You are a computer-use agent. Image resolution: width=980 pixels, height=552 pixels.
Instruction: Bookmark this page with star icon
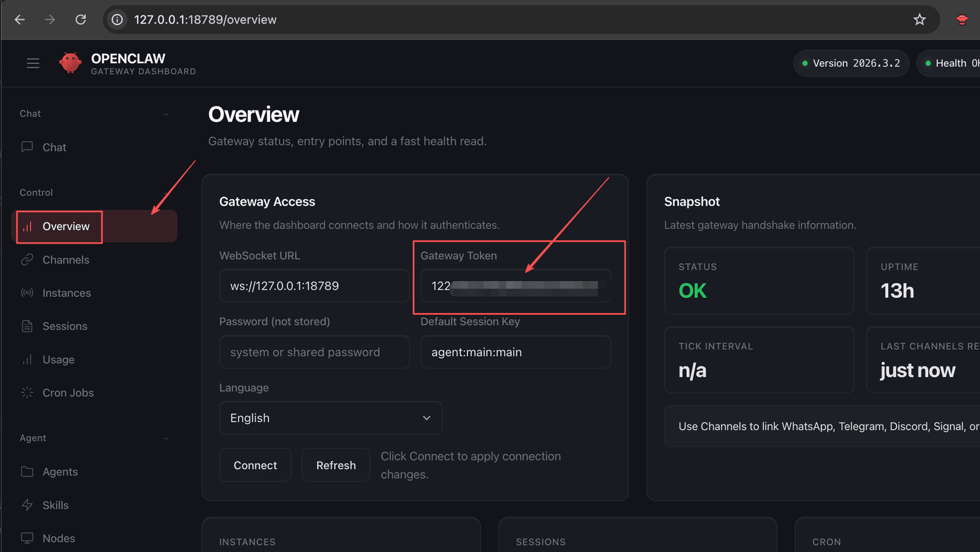click(x=919, y=20)
